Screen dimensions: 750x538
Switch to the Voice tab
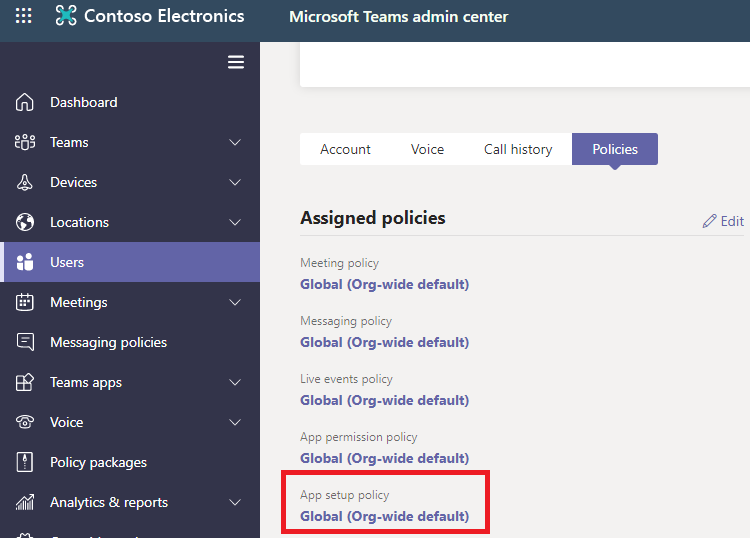coord(427,149)
